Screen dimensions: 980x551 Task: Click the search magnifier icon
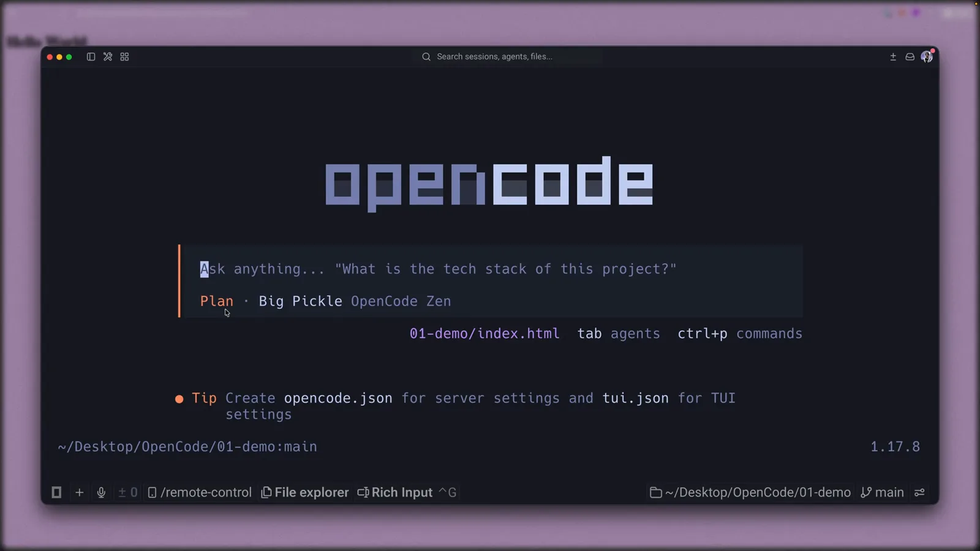click(426, 56)
